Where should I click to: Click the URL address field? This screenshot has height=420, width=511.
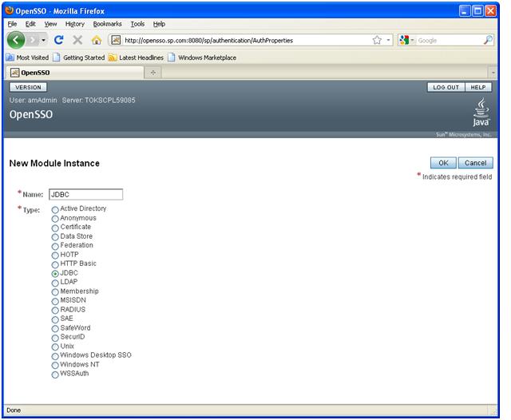(x=247, y=41)
